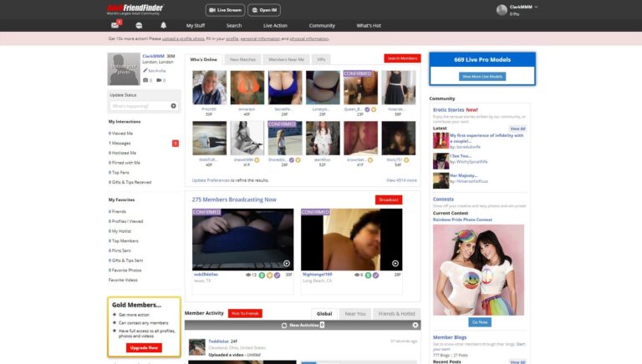Open the Messages interactions link
The image size is (642, 364).
[x=120, y=143]
